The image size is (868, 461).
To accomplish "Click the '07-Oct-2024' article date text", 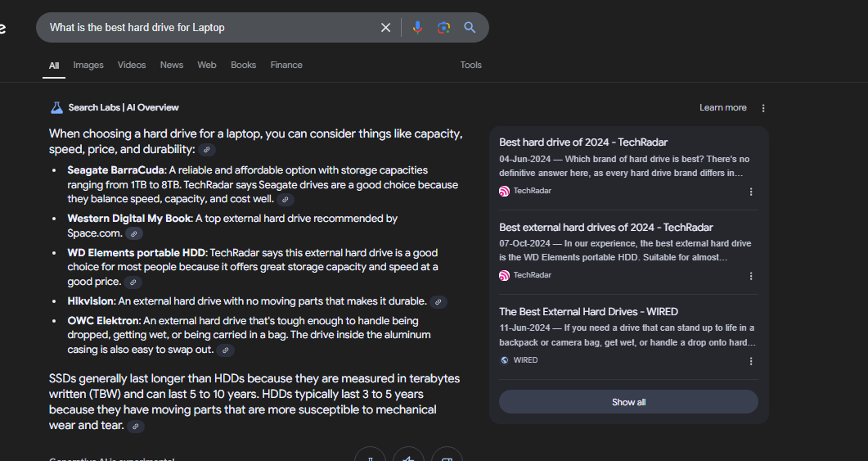I will click(x=524, y=243).
